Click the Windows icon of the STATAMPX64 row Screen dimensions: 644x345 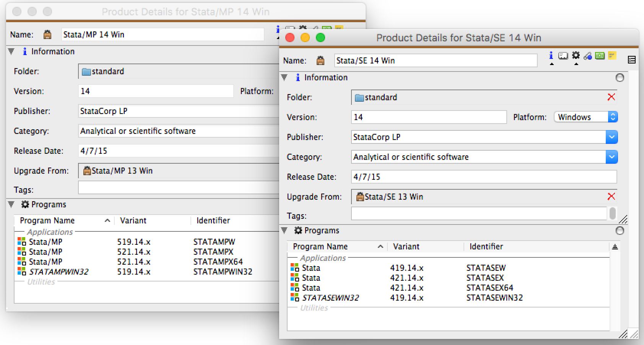(21, 262)
